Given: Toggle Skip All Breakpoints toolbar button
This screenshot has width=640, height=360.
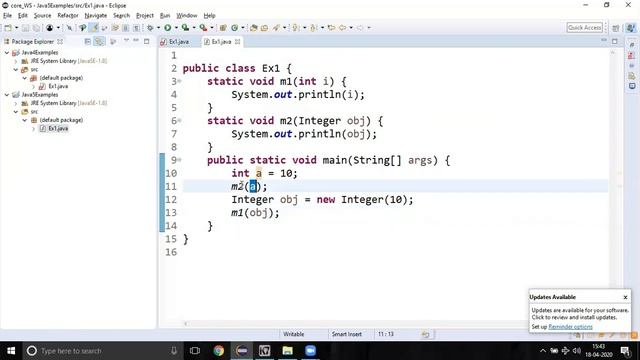Looking at the screenshot, I should point(69,28).
